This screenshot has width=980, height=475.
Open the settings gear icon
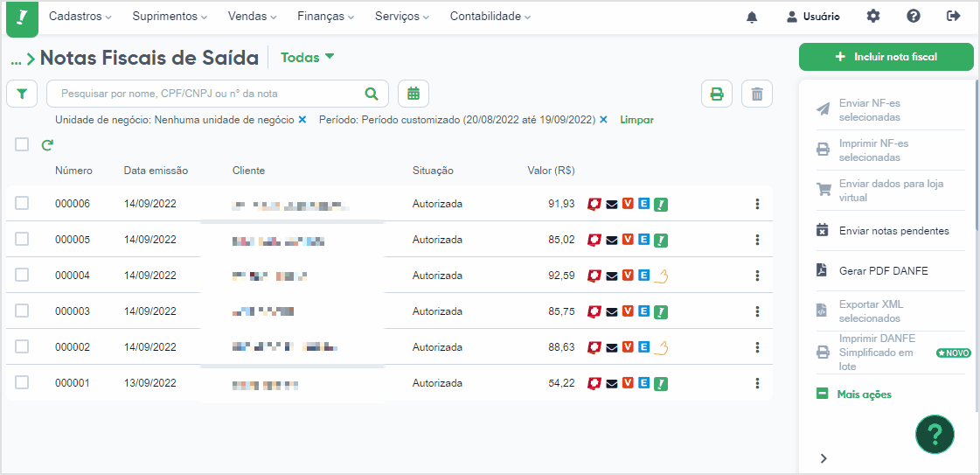(x=873, y=17)
